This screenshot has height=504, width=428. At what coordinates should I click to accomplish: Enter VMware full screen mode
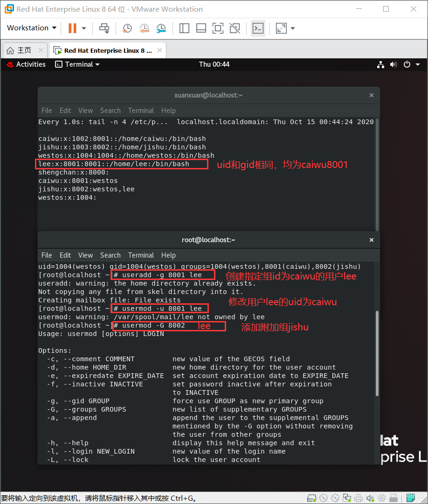tap(218, 28)
